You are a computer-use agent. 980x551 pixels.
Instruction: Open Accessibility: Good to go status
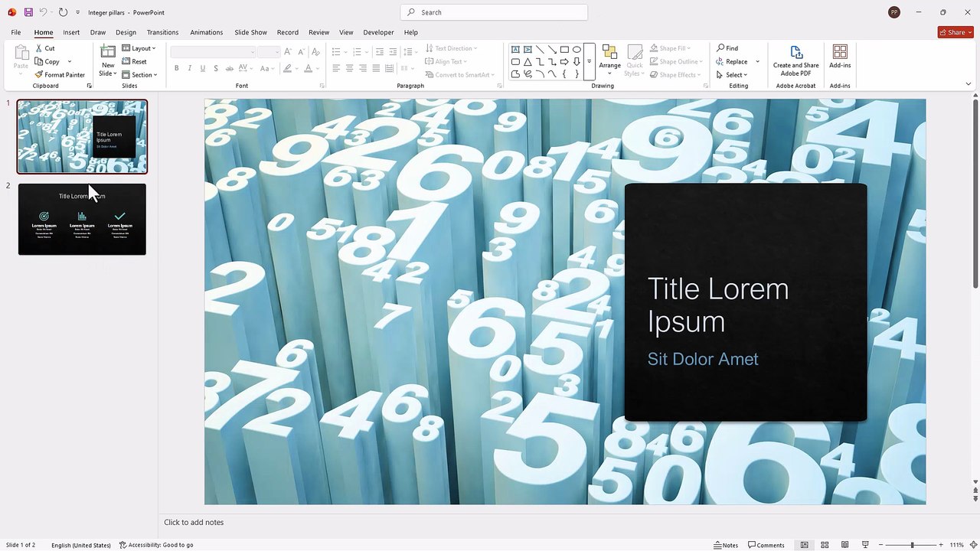point(156,545)
